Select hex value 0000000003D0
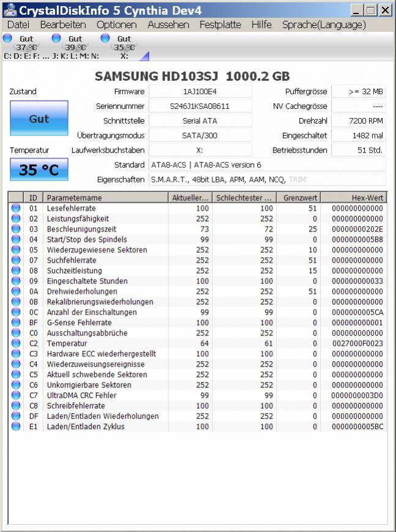This screenshot has width=396, height=532. click(x=357, y=395)
